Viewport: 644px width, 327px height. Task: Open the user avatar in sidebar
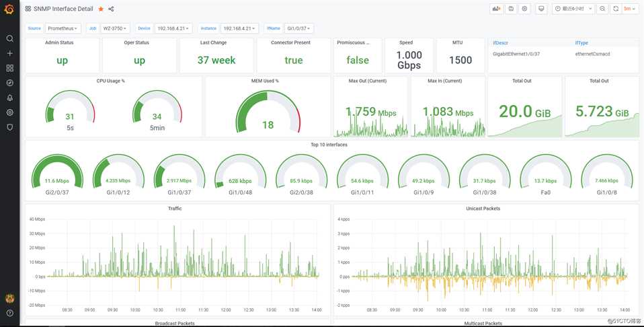click(x=10, y=299)
